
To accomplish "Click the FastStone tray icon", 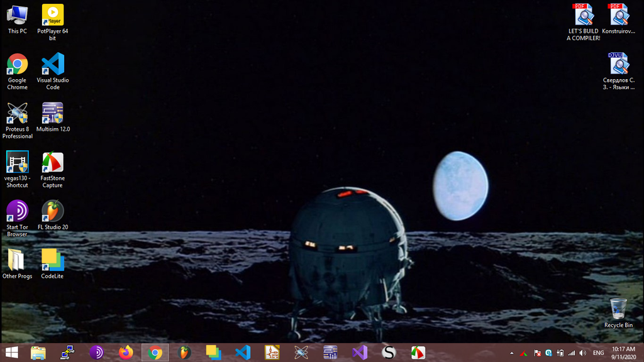I will coord(524,353).
